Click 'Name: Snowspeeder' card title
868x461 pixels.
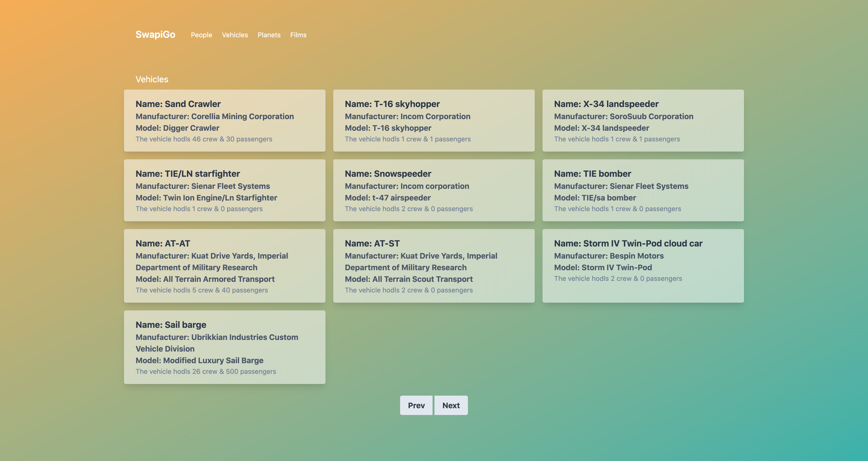tap(388, 174)
